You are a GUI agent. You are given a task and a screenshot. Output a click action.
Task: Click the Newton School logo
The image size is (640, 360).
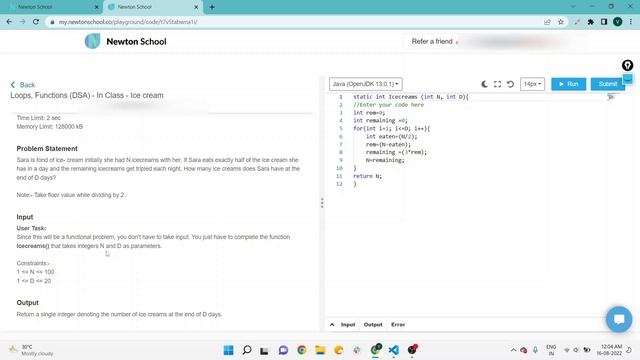125,41
